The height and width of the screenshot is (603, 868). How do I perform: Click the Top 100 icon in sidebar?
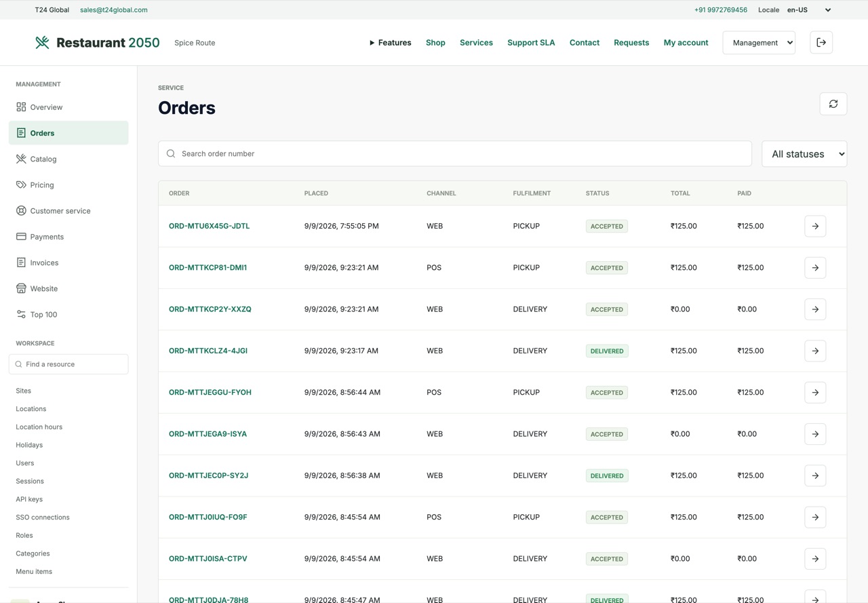pos(21,314)
